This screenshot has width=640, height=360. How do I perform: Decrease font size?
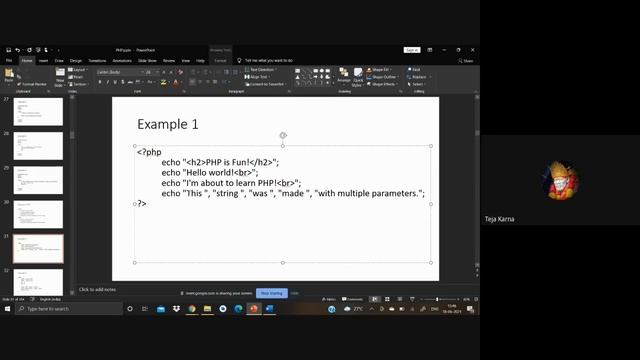coord(171,72)
